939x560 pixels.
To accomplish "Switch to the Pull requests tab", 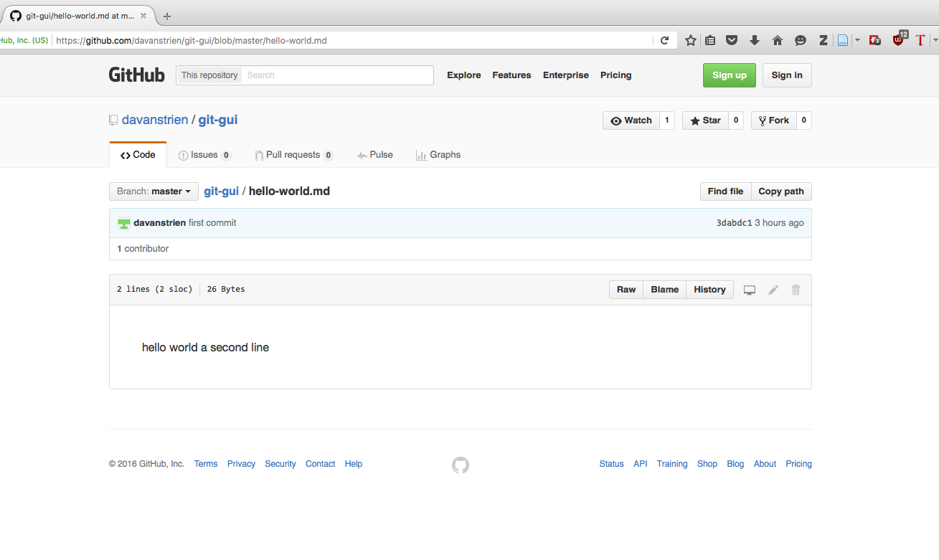I will (x=294, y=155).
